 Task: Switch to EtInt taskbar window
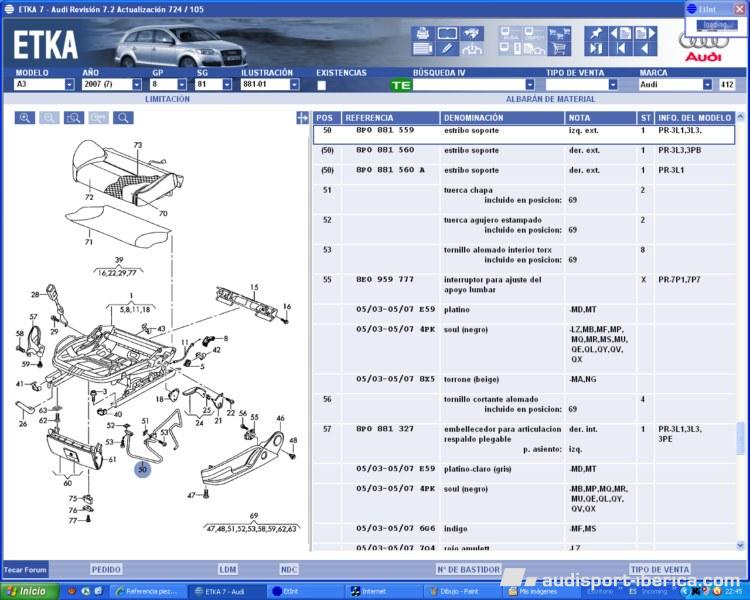[305, 591]
